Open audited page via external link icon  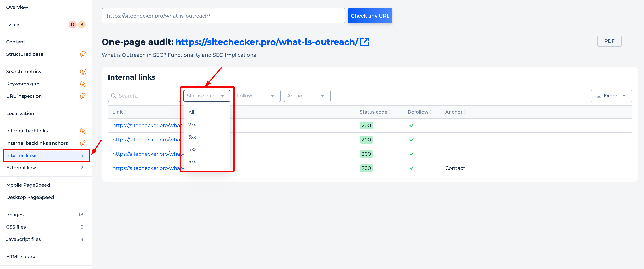coord(365,42)
